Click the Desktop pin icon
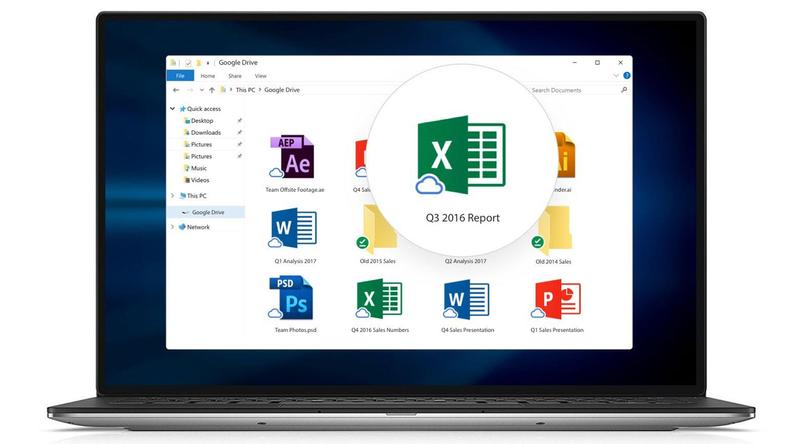Viewport: 800px width, 444px height. point(239,121)
